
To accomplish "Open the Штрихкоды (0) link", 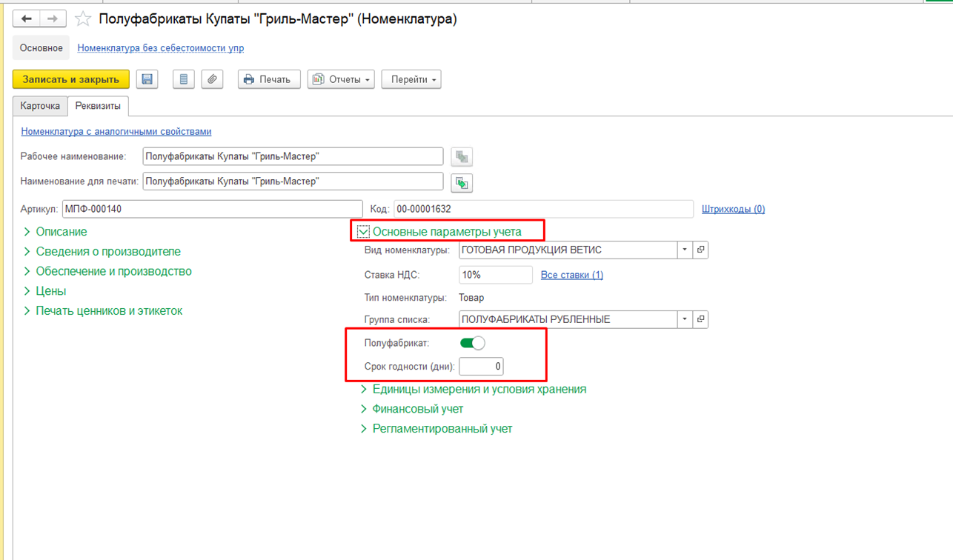I will (x=733, y=209).
